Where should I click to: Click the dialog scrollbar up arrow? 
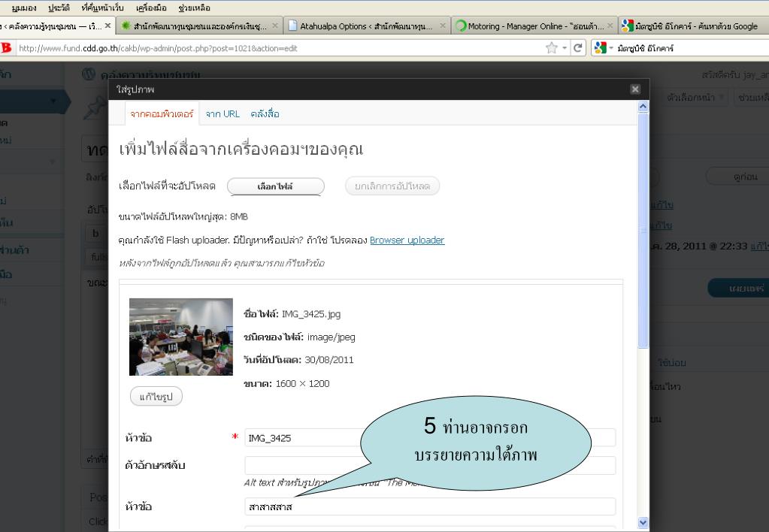pyautogui.click(x=643, y=107)
